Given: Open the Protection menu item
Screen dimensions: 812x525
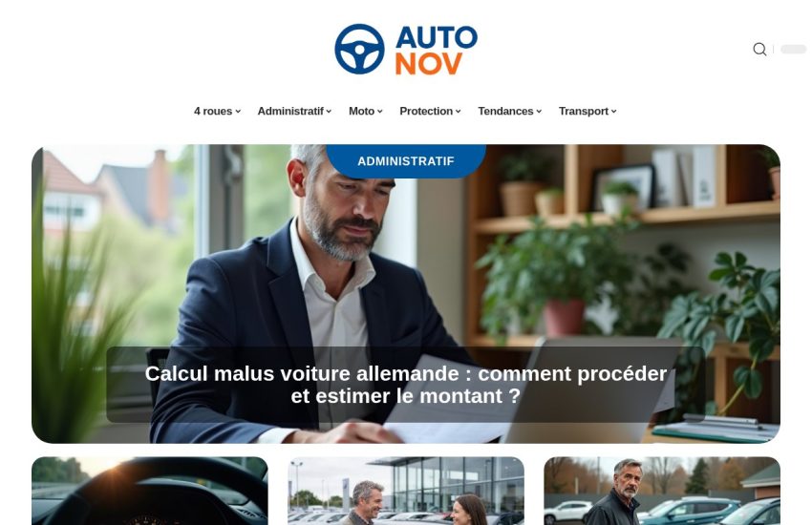Looking at the screenshot, I should click(426, 112).
